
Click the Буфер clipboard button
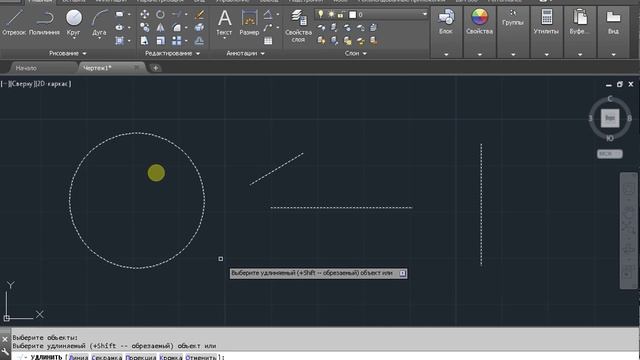580,21
